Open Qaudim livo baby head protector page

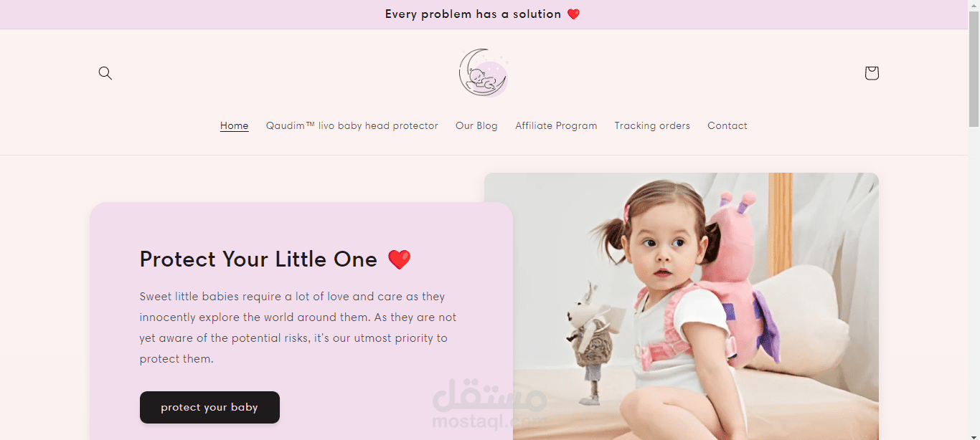point(352,125)
